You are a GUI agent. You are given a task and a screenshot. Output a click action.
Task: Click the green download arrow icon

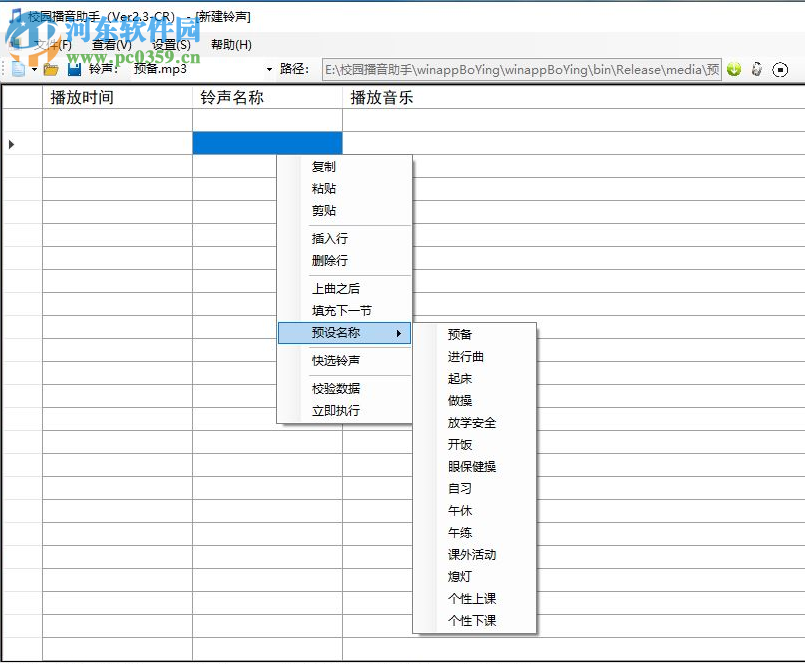734,69
